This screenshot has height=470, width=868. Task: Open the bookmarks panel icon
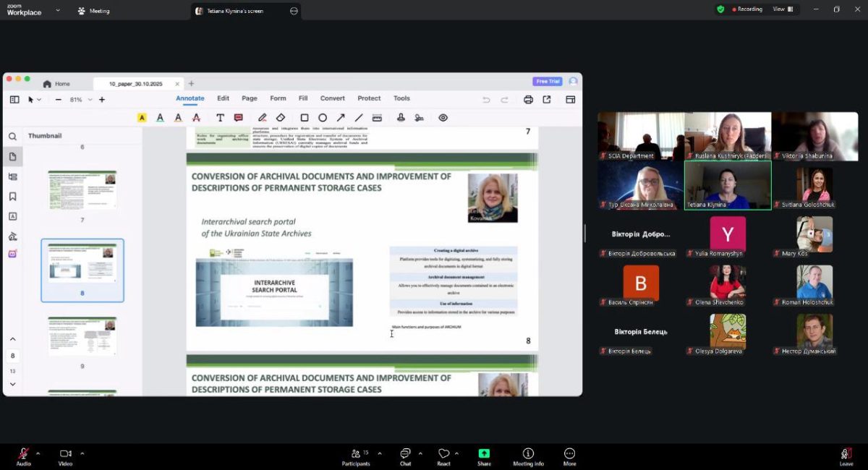[13, 197]
